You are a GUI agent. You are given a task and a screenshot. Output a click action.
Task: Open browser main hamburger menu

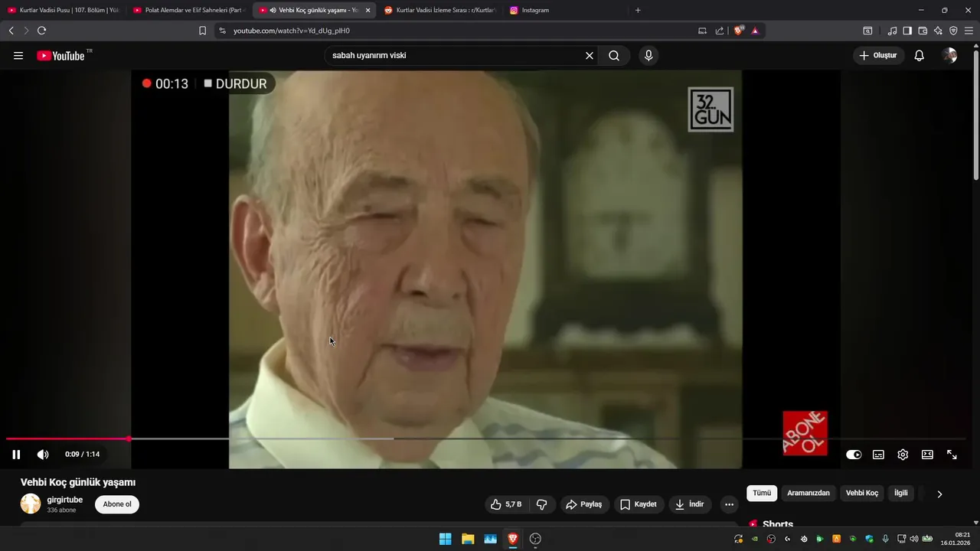coord(969,31)
